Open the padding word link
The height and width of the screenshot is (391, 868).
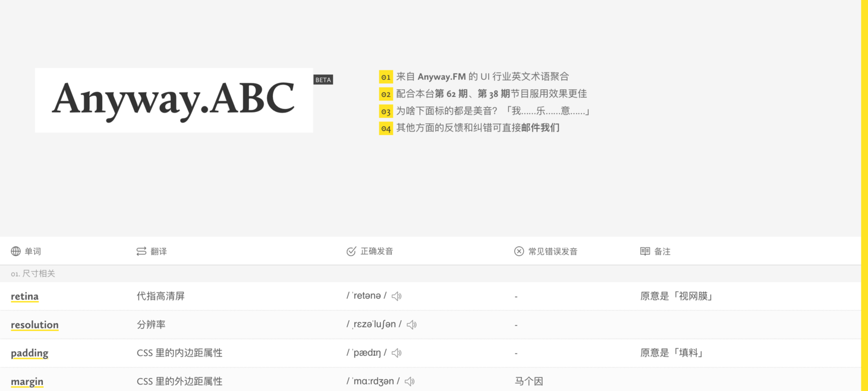pyautogui.click(x=30, y=353)
